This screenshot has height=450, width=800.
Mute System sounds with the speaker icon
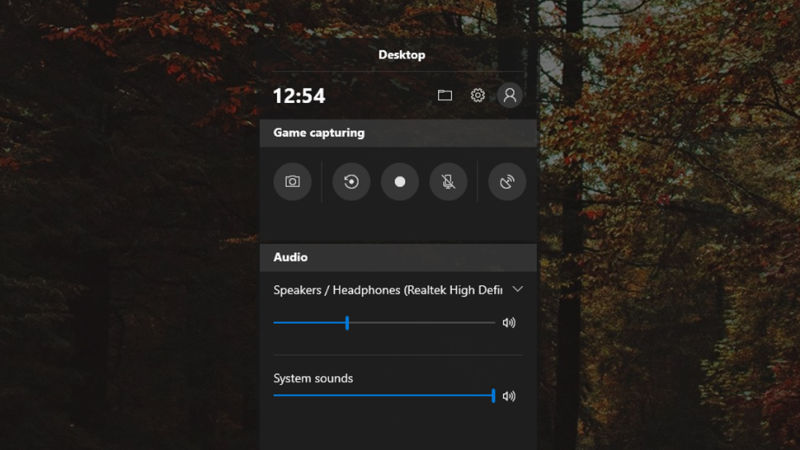509,396
